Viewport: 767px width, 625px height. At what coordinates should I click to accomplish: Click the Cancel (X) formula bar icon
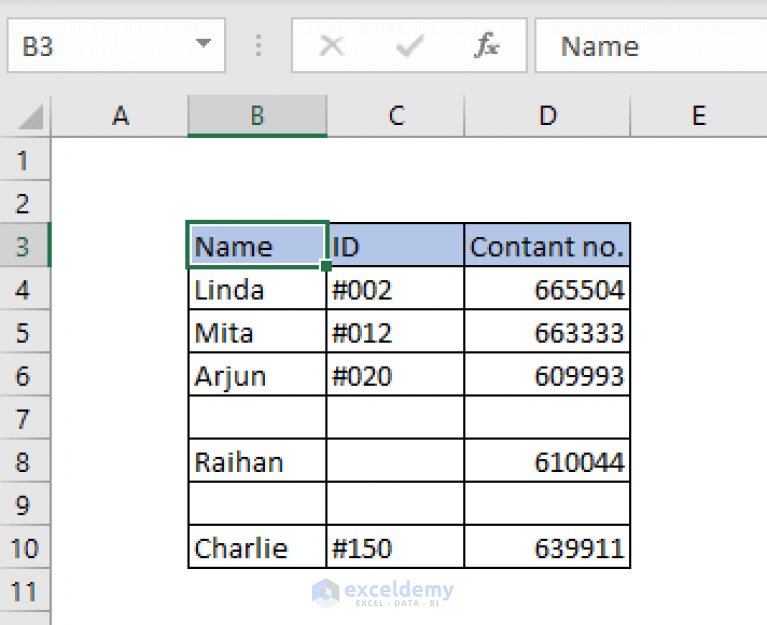[331, 46]
